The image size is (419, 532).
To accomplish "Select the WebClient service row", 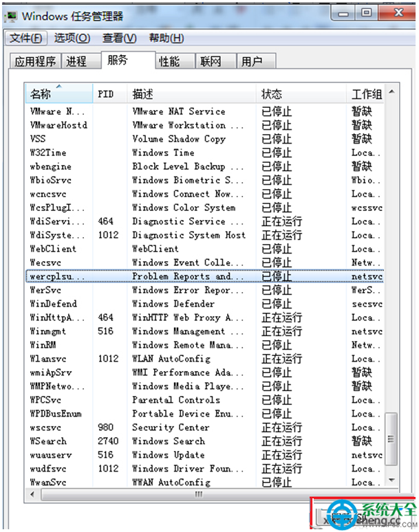I will point(205,249).
